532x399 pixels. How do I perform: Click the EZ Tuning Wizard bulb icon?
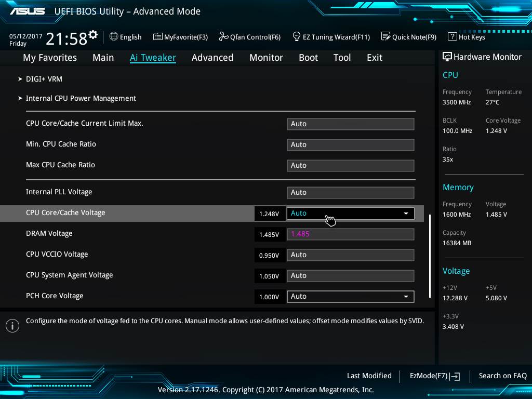click(x=296, y=36)
